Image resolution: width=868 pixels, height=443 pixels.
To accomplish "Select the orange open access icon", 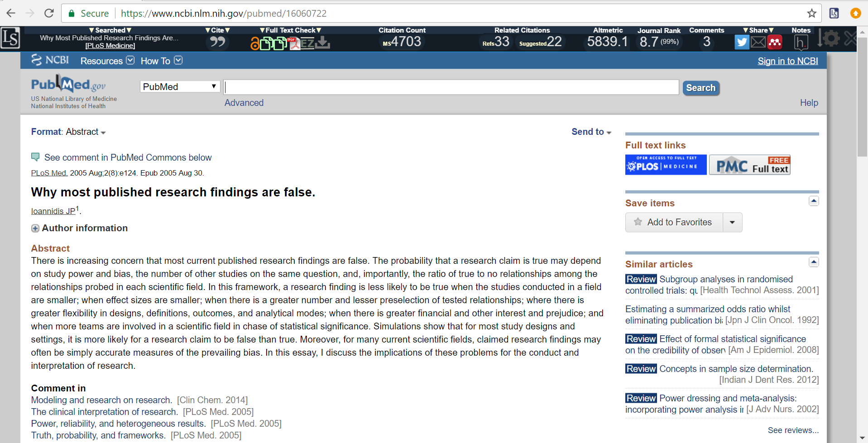I will pyautogui.click(x=255, y=43).
